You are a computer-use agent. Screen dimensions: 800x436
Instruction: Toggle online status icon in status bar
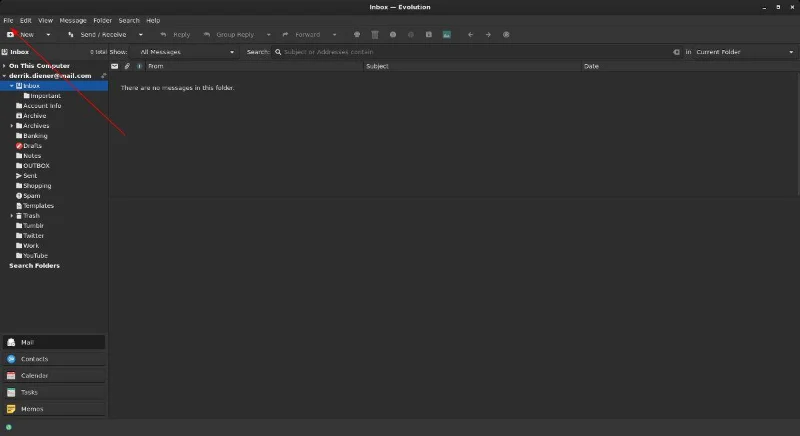click(x=9, y=427)
